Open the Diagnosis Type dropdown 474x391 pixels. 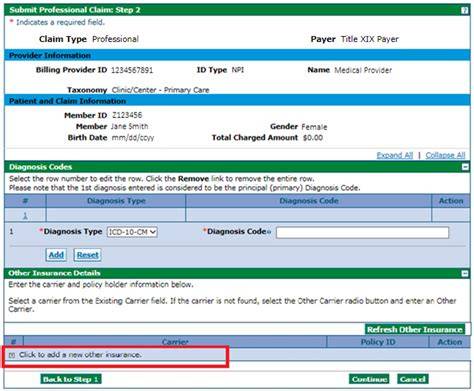(x=132, y=232)
